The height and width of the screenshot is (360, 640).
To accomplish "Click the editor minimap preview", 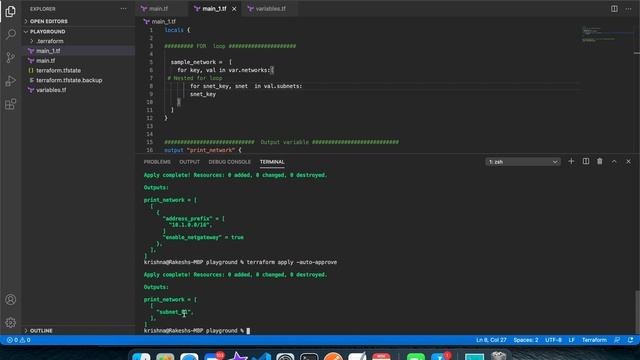I will [x=607, y=35].
